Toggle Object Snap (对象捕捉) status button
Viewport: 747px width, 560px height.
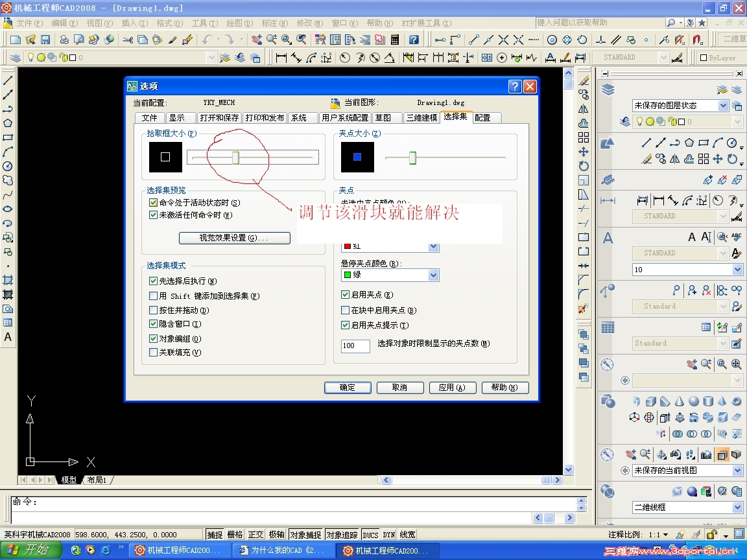[x=306, y=535]
